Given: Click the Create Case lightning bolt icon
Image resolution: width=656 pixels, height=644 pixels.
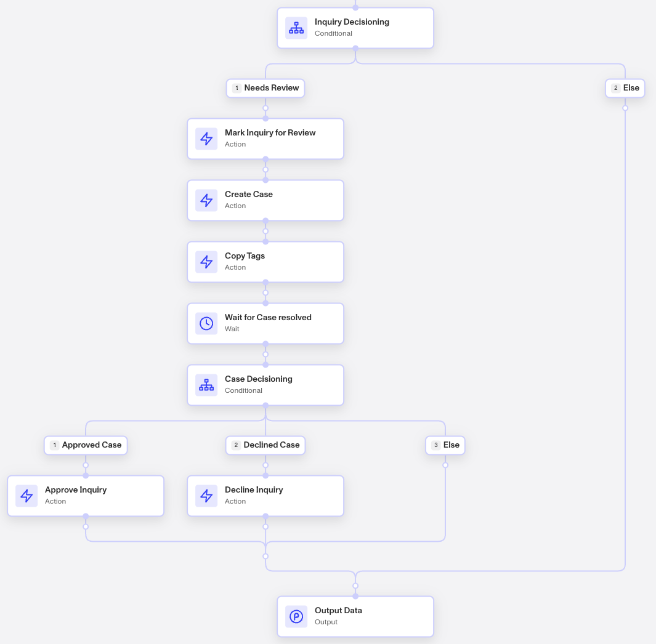Looking at the screenshot, I should (206, 200).
